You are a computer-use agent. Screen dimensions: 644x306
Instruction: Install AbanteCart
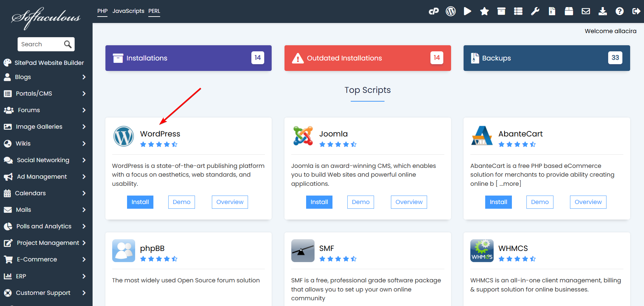click(x=498, y=202)
